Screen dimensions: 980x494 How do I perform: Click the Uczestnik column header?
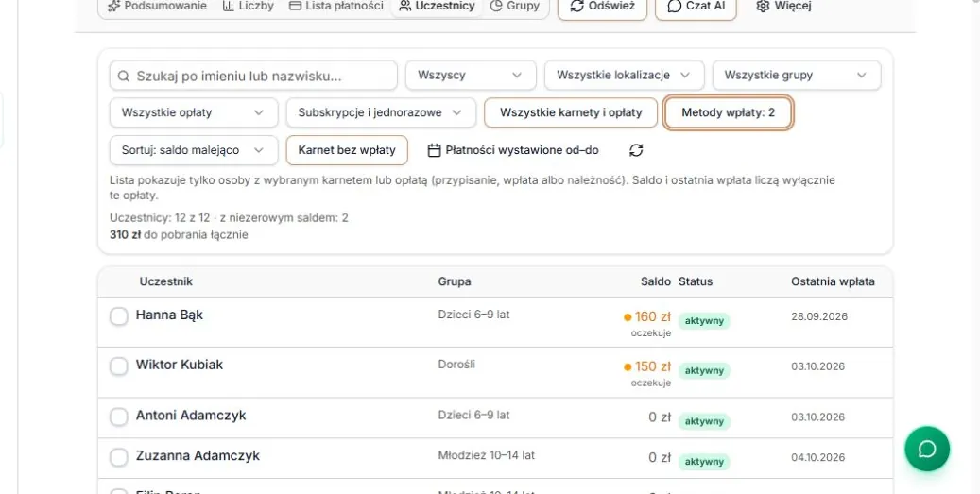165,281
